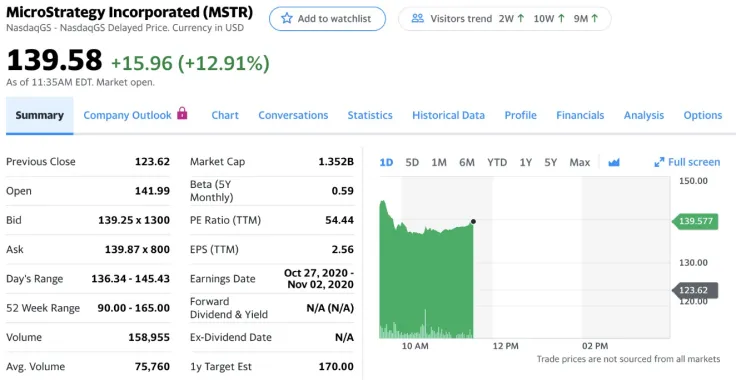The image size is (736, 380).
Task: Click the Ask value 139.87 x 800
Action: [137, 249]
